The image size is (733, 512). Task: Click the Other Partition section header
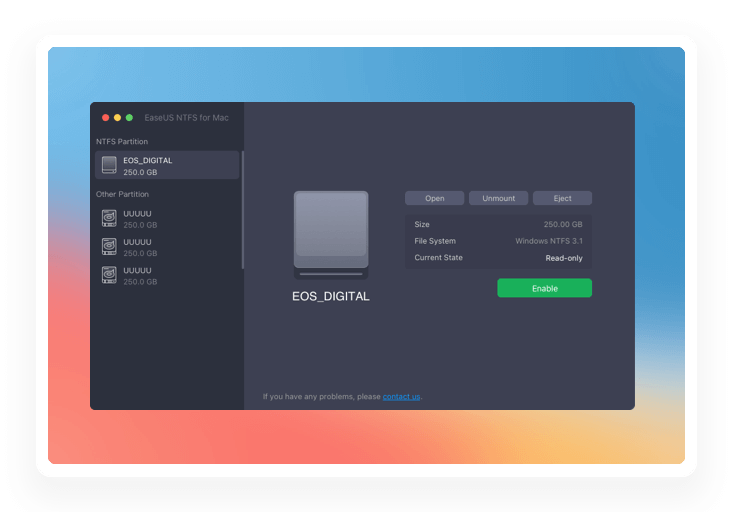tap(122, 194)
